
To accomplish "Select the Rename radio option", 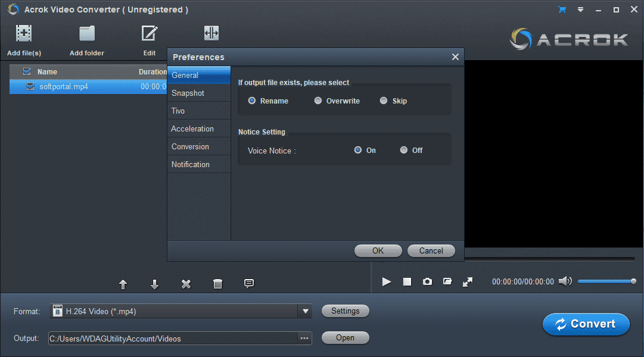I will coord(252,101).
